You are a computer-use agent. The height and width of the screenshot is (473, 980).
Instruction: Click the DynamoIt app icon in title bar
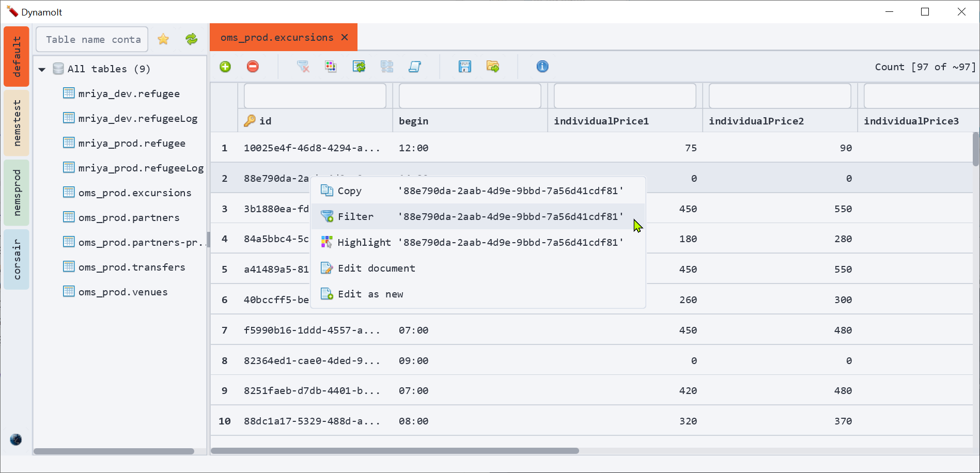[x=12, y=12]
